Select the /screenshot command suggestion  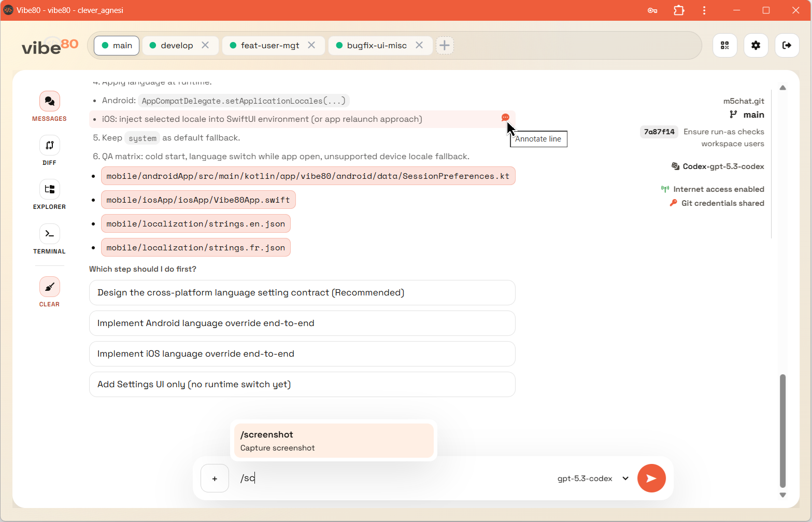point(334,441)
